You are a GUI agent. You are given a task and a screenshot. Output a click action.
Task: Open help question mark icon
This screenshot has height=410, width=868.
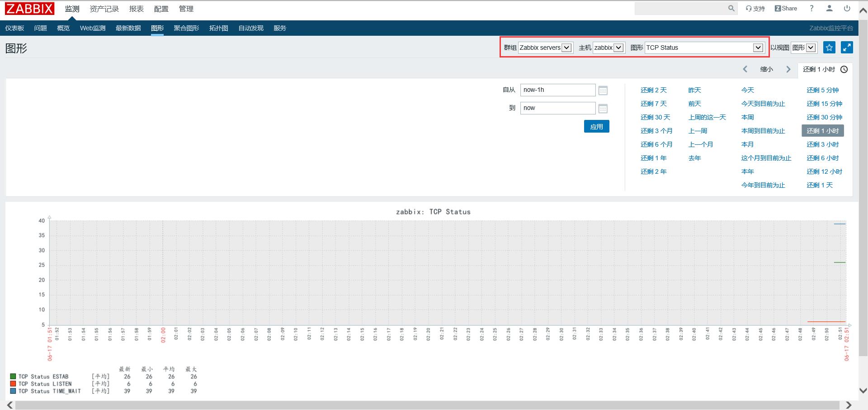point(811,9)
